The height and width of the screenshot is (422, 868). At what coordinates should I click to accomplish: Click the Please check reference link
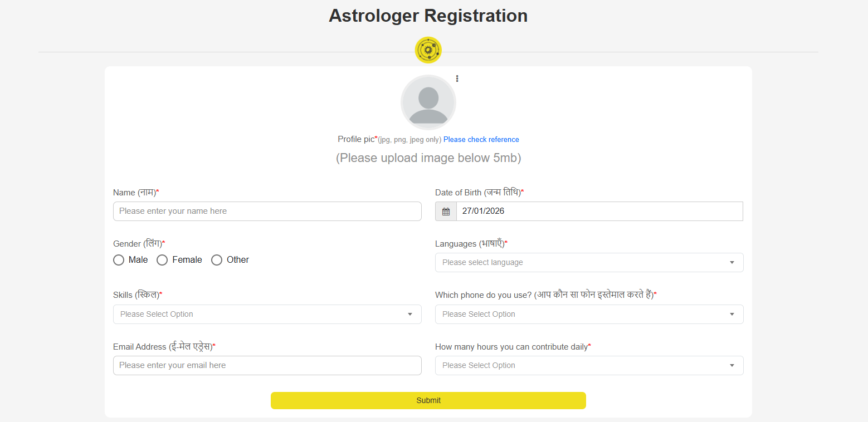pos(481,140)
